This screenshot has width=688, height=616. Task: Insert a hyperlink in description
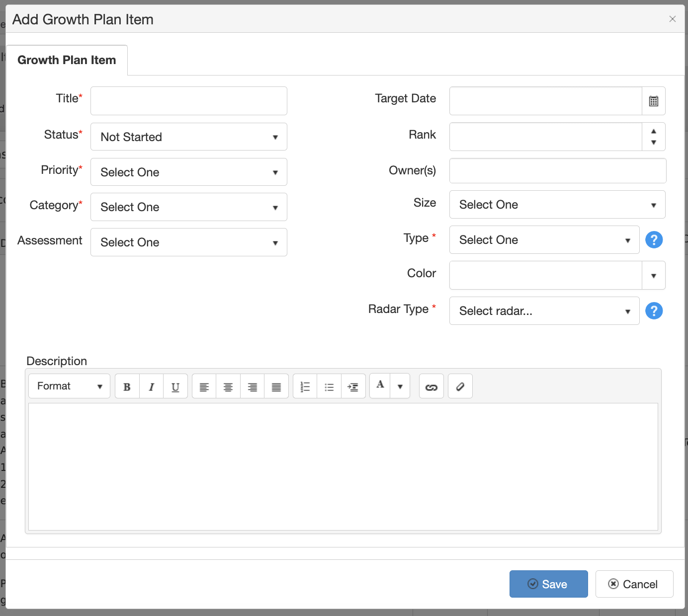click(x=431, y=386)
